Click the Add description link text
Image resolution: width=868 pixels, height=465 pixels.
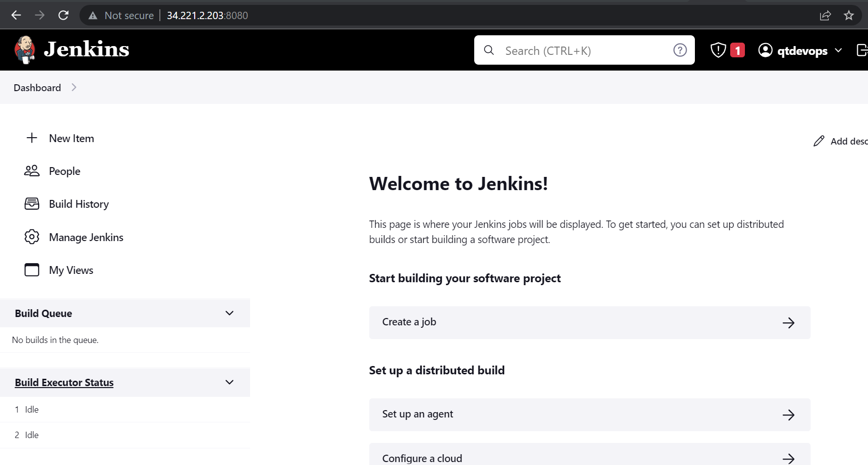(x=849, y=141)
